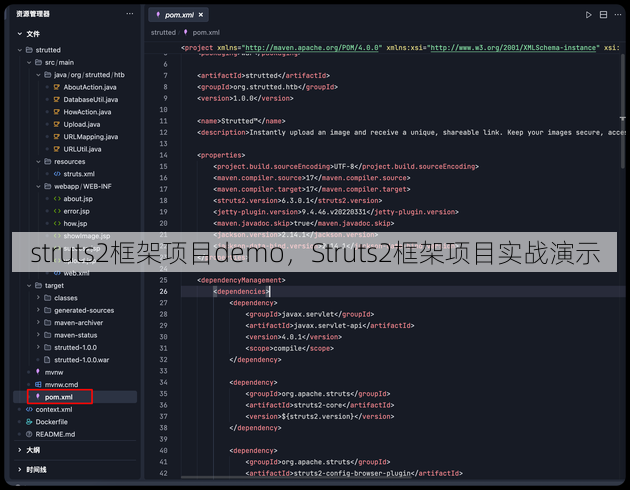
Task: Expand the 时间线 timeline section
Action: 19,470
